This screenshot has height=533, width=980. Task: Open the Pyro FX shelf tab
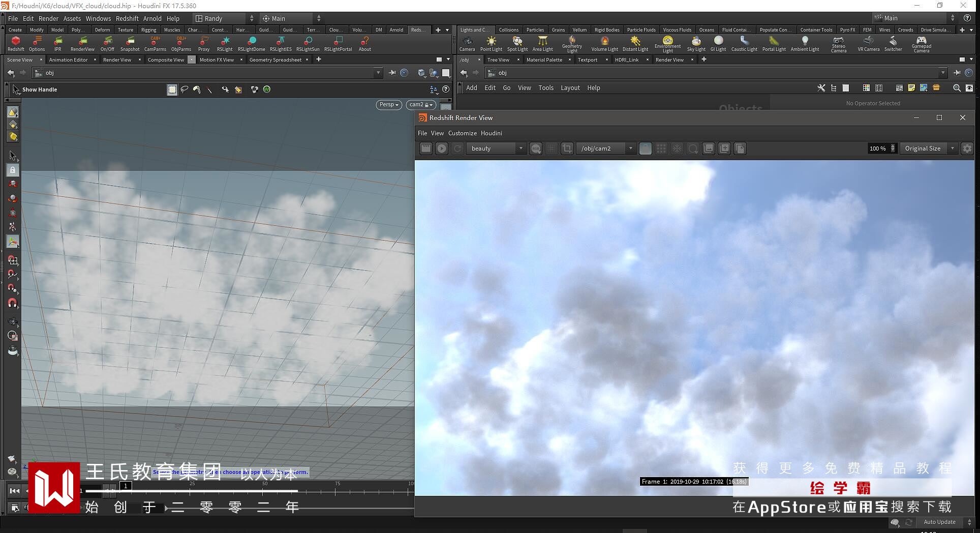point(847,30)
